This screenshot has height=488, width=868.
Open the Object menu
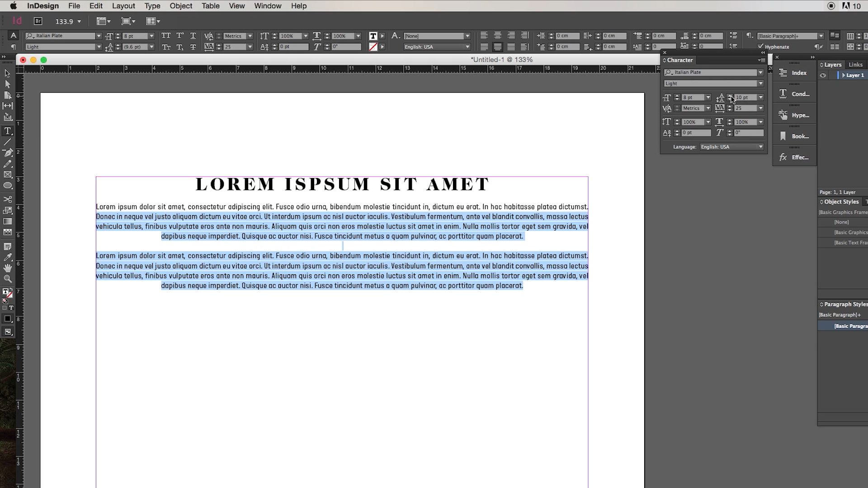click(x=181, y=6)
